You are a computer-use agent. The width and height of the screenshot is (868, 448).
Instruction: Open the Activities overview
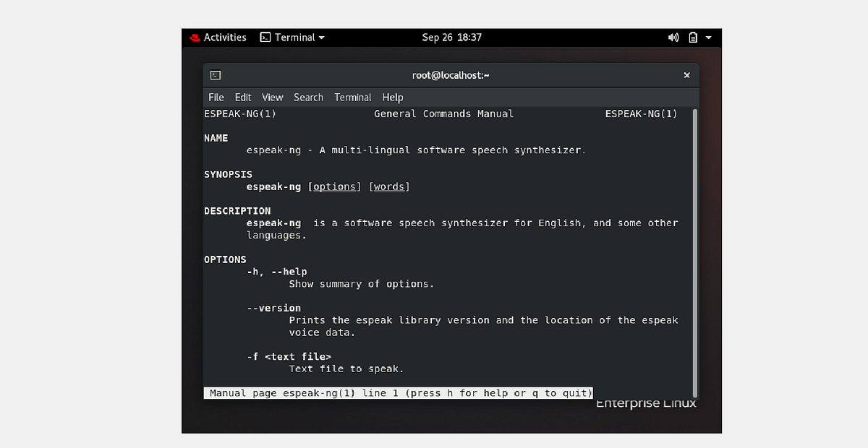click(x=224, y=37)
